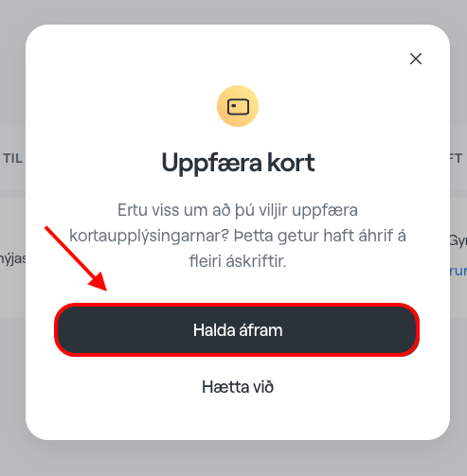Click the yellow credit card icon
This screenshot has width=467, height=476.
238,106
